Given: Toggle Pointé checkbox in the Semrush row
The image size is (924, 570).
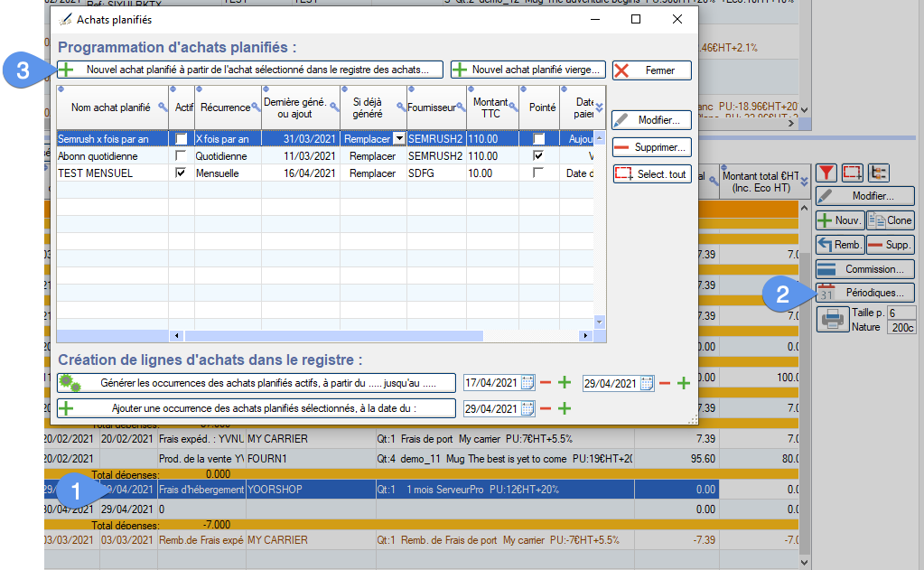Looking at the screenshot, I should pyautogui.click(x=538, y=139).
